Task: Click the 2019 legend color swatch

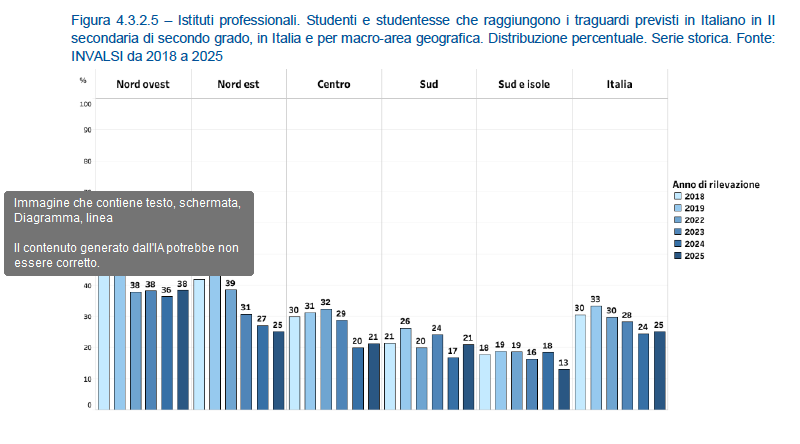Action: pyautogui.click(x=676, y=208)
